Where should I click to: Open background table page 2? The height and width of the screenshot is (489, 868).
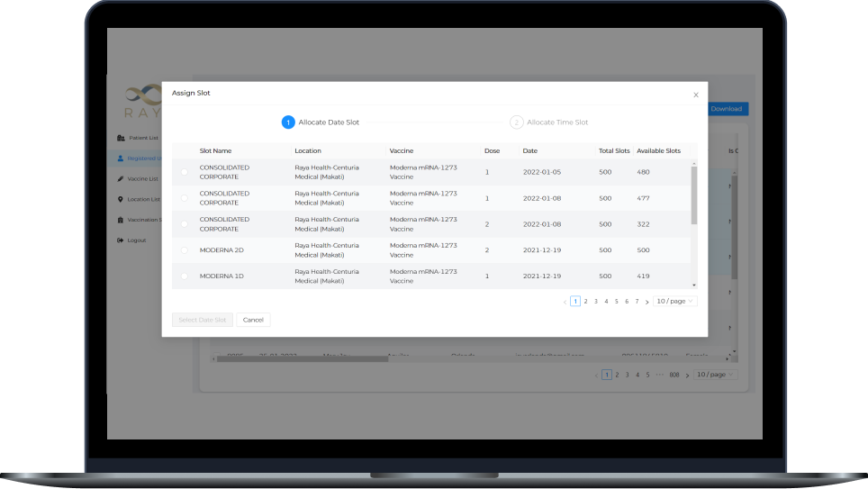point(617,375)
